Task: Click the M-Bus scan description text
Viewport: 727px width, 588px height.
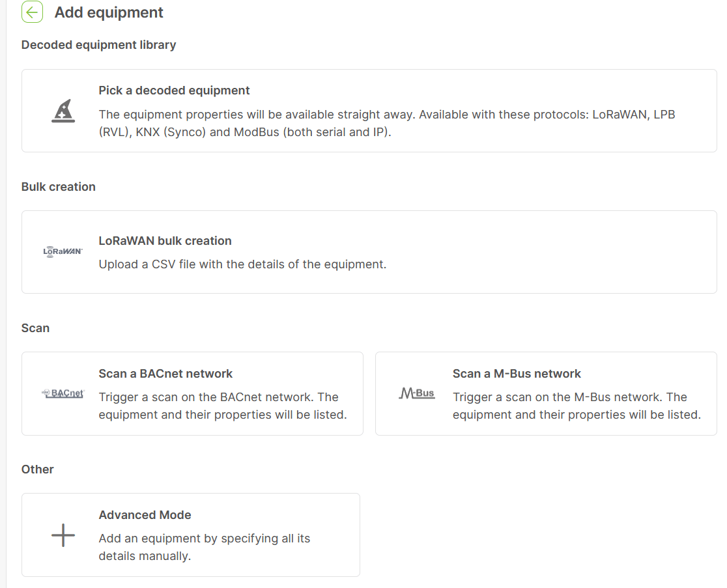Action: (576, 406)
